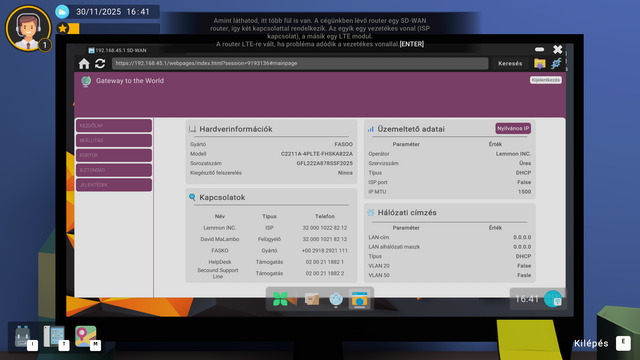Open the network status globe in tray
640x360 pixels.
pos(553,299)
